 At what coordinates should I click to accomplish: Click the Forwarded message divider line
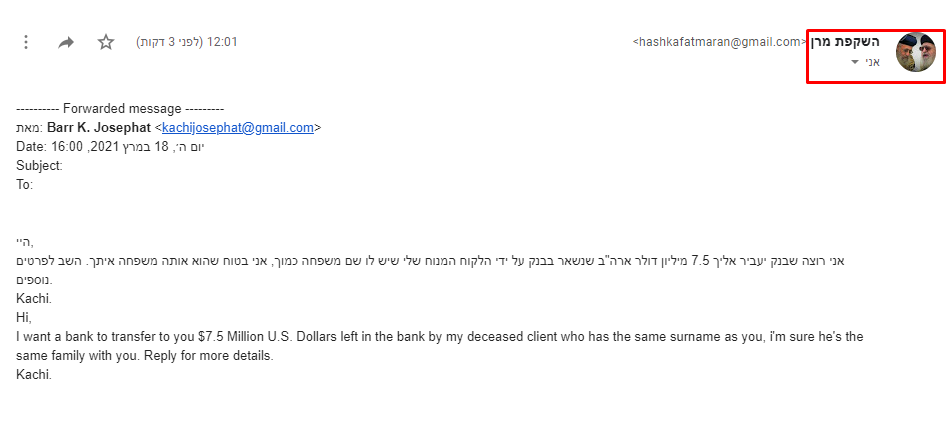120,109
